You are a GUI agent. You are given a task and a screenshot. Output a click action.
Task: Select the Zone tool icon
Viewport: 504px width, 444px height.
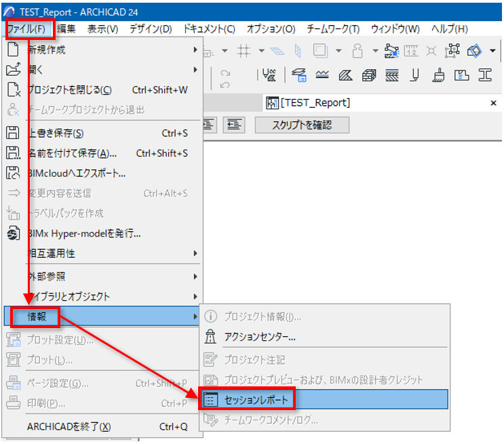click(x=461, y=75)
